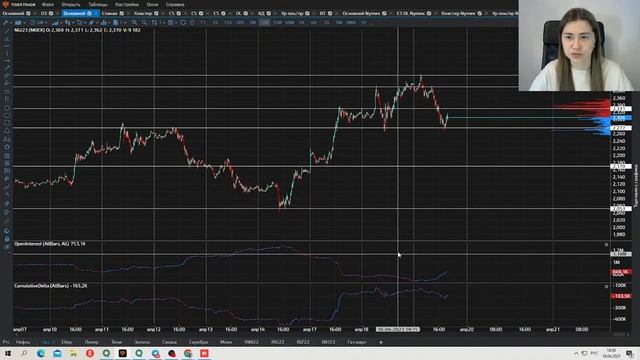
Task: Open Microsoft Edge from taskbar
Action: click(41, 353)
